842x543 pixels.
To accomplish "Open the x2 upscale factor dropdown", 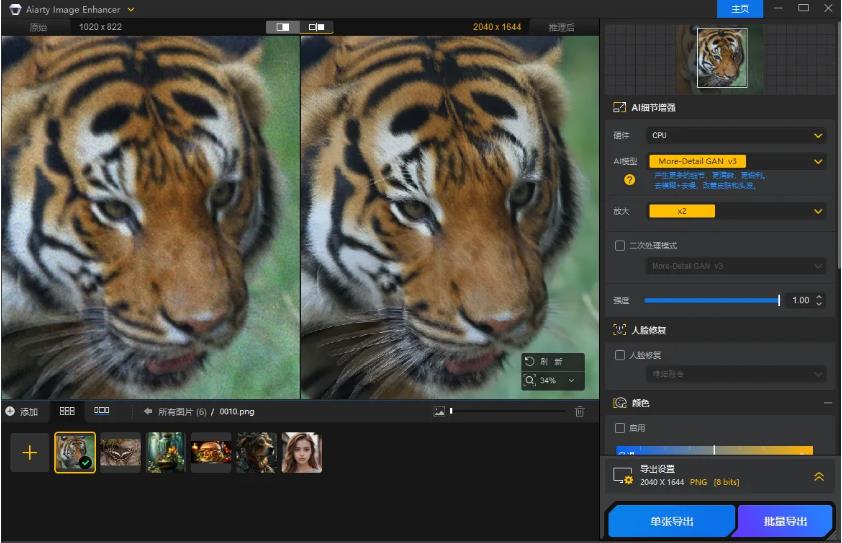I will tap(736, 211).
